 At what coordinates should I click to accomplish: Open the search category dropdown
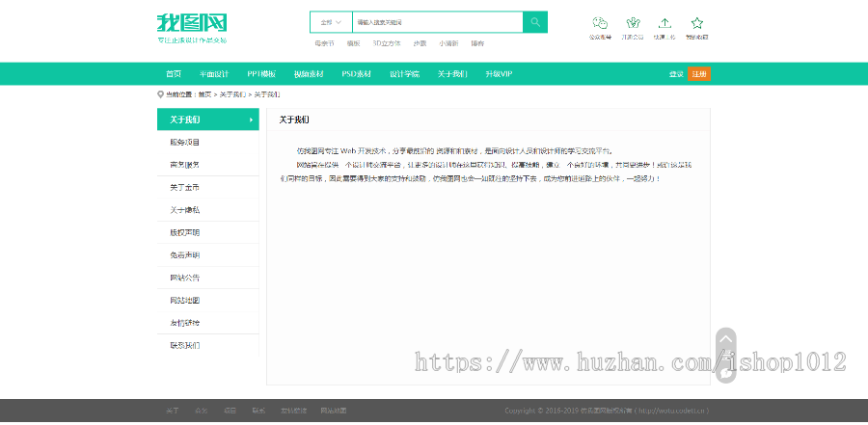click(x=331, y=22)
